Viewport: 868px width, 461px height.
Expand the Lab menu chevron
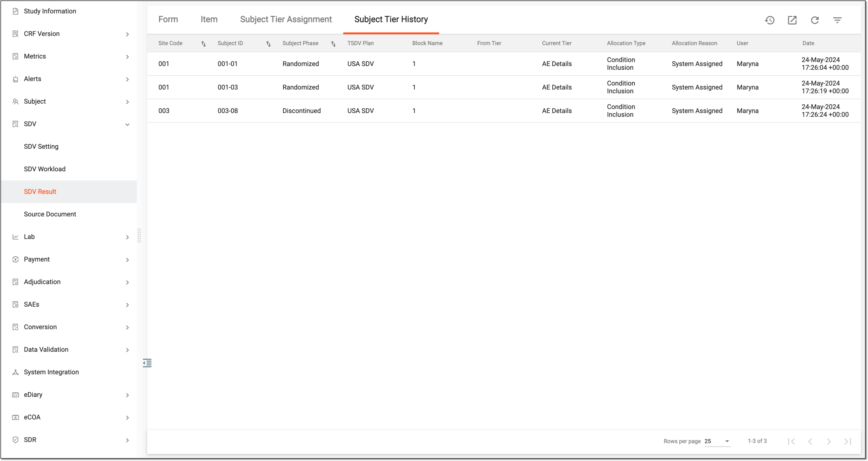tap(127, 237)
